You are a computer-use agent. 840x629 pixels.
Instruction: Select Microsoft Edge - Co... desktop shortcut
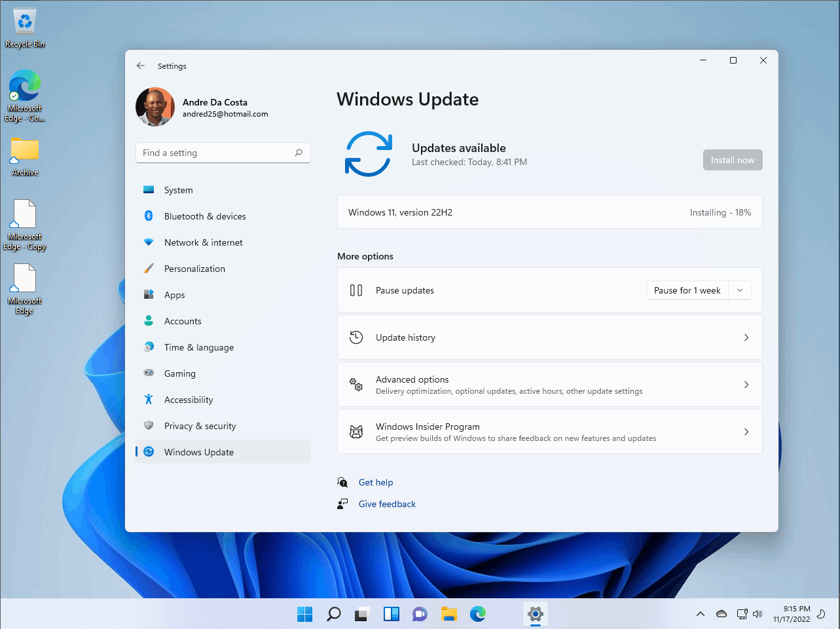coord(25,96)
